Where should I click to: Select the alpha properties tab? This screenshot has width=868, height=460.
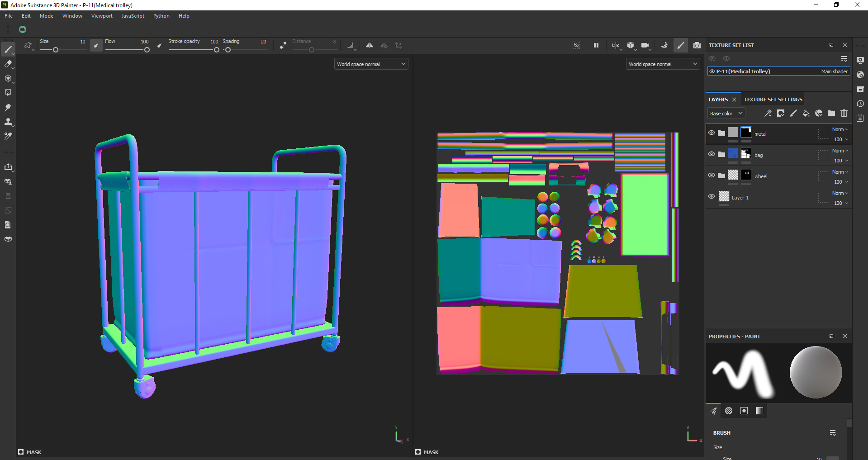[x=729, y=411]
